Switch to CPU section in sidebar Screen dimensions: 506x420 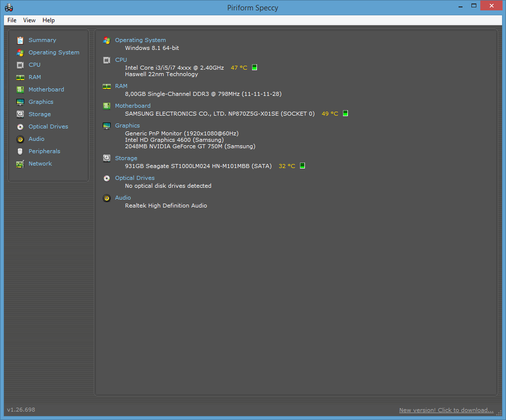coord(35,65)
